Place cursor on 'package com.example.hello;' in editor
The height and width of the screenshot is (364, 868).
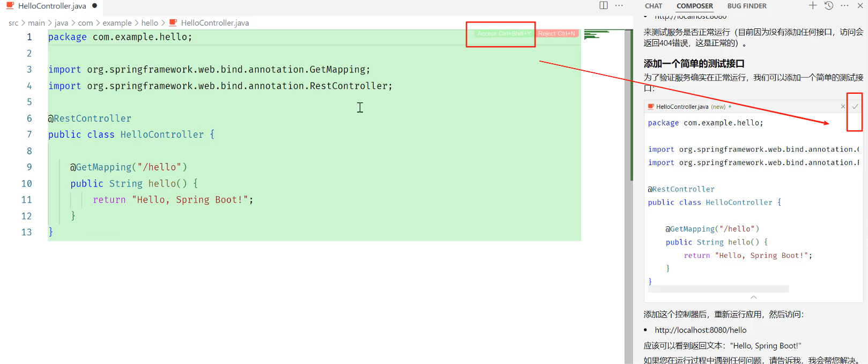click(120, 37)
